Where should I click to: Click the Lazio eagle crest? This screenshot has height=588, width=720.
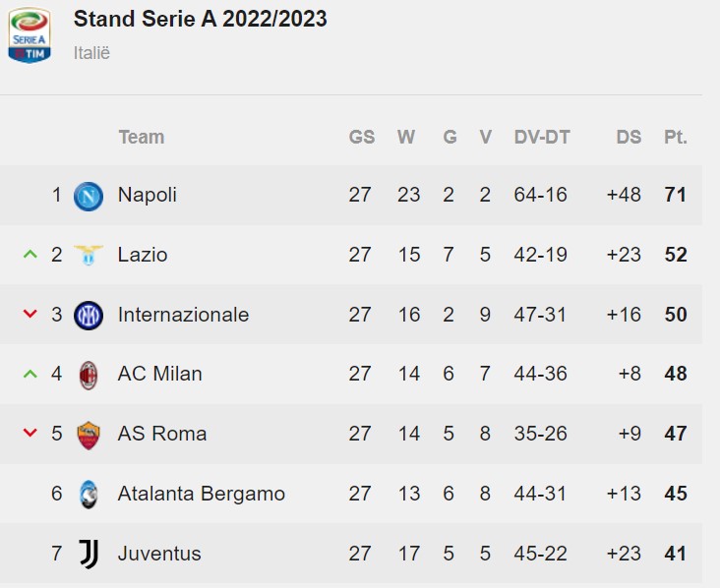89,255
